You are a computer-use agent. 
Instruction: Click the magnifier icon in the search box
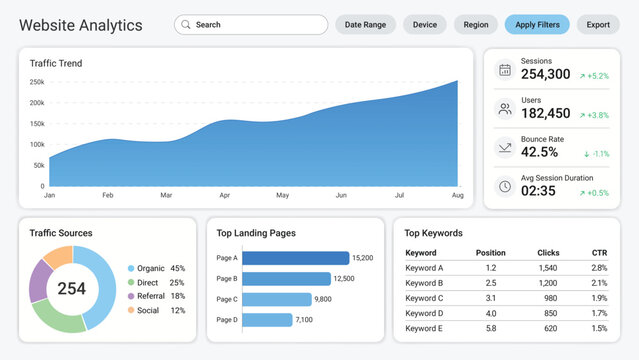coord(186,24)
